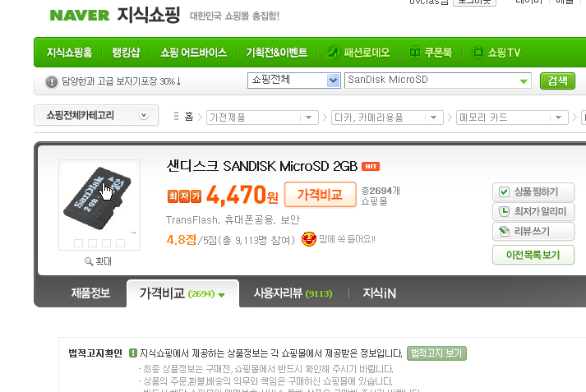
Task: Click the smiley face rating icon
Action: coord(309,239)
